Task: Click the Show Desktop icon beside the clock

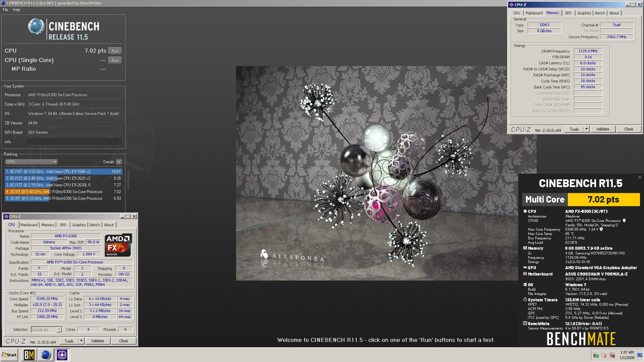Action: (x=641, y=355)
